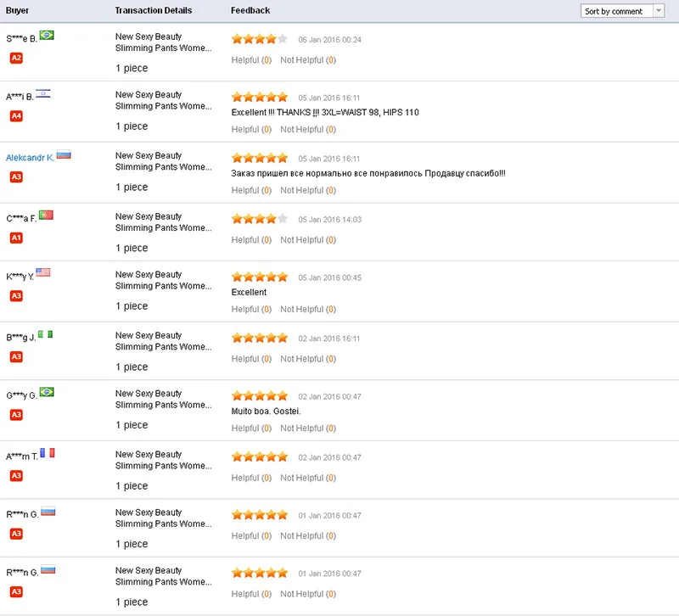Click the Portugal flag beside C***a F.

click(46, 215)
